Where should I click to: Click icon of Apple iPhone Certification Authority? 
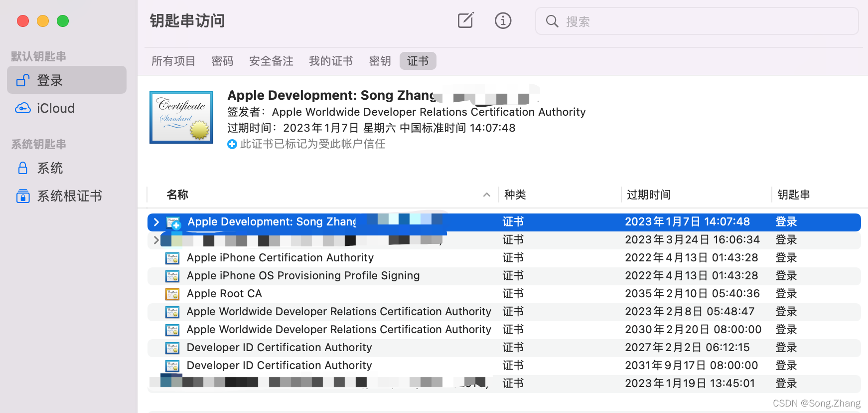click(x=172, y=258)
